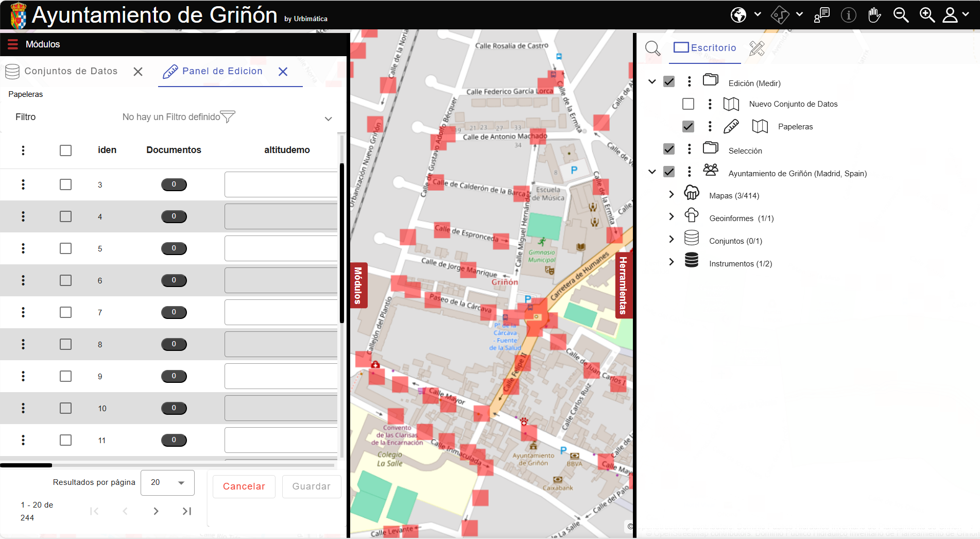Switch to the Conjuntos de Datos tab

click(71, 71)
